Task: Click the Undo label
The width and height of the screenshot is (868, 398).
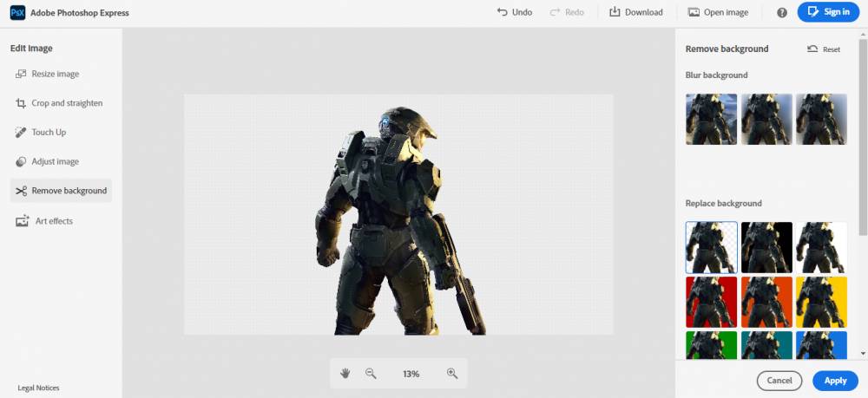Action: (522, 11)
